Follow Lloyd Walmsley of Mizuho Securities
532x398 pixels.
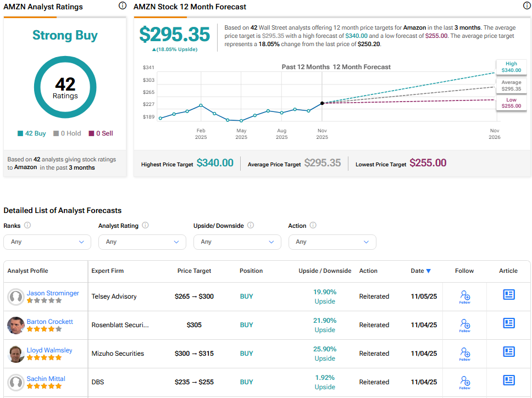tap(464, 354)
